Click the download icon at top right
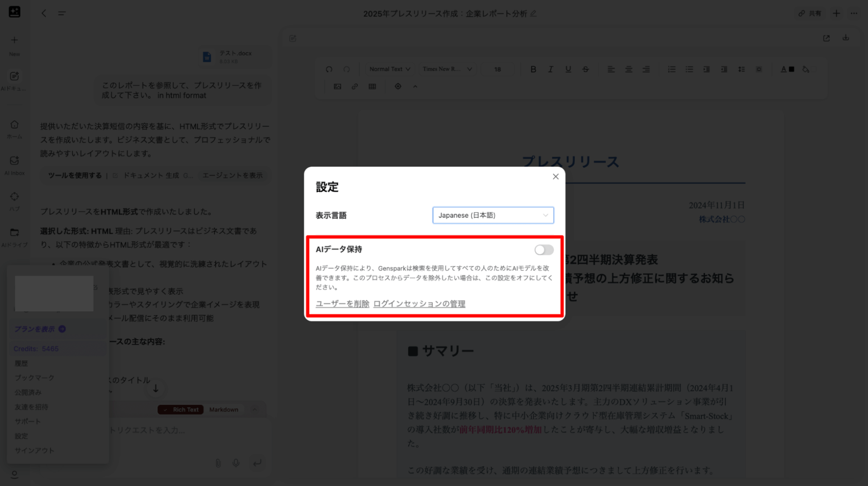Screen dimensions: 868x486 pyautogui.click(x=846, y=38)
